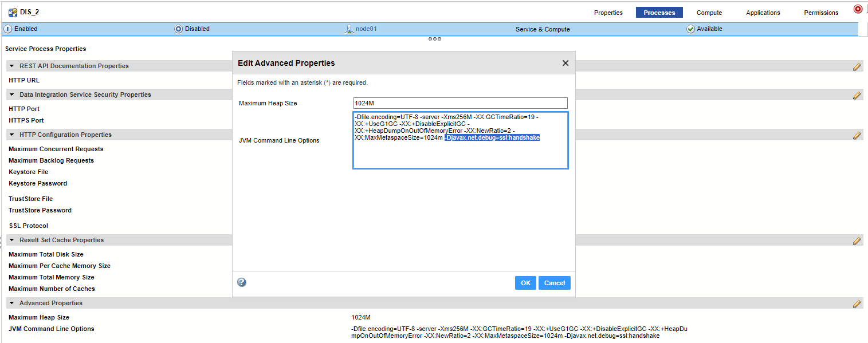Collapse Advanced Properties section
Viewport: 868px width, 343px height.
click(11, 303)
